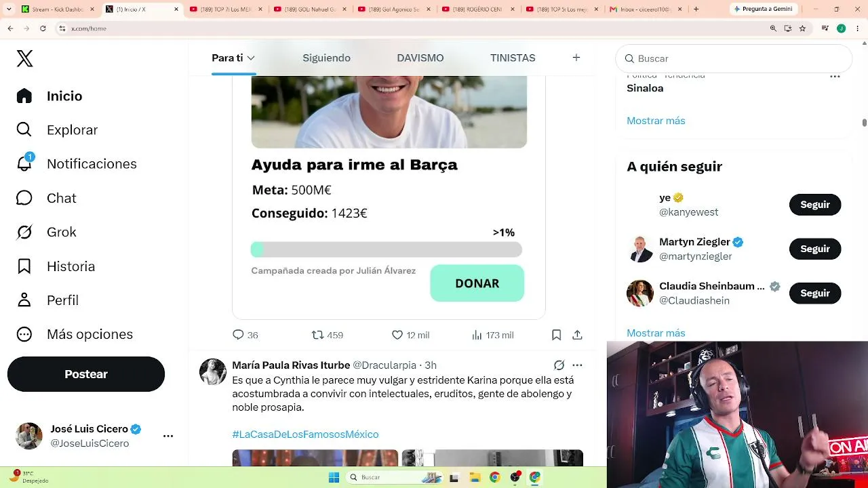Click the page vertical scrollbar thumb
This screenshot has width=868, height=488.
pos(864,123)
